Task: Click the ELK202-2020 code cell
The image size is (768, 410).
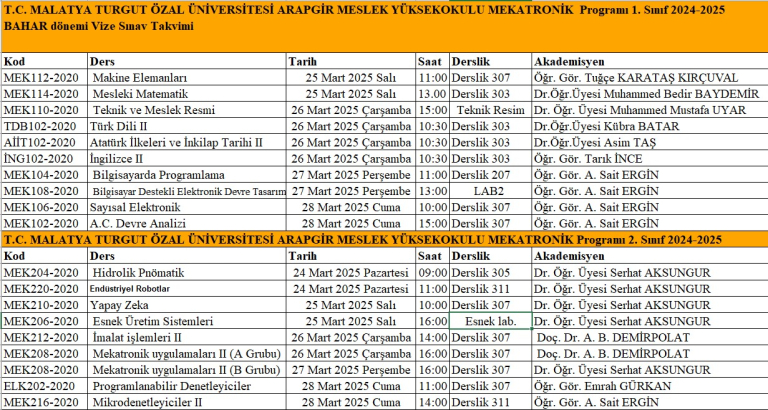Action: click(x=41, y=385)
